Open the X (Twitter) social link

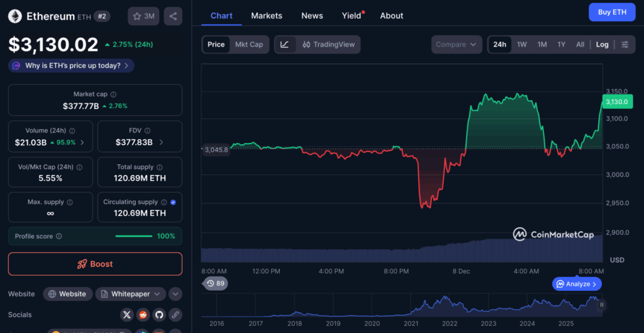[127, 315]
